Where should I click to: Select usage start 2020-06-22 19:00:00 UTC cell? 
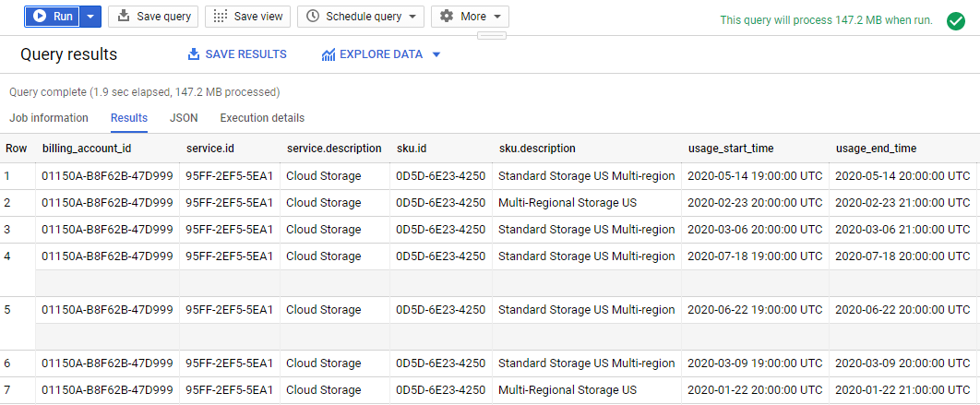point(755,309)
